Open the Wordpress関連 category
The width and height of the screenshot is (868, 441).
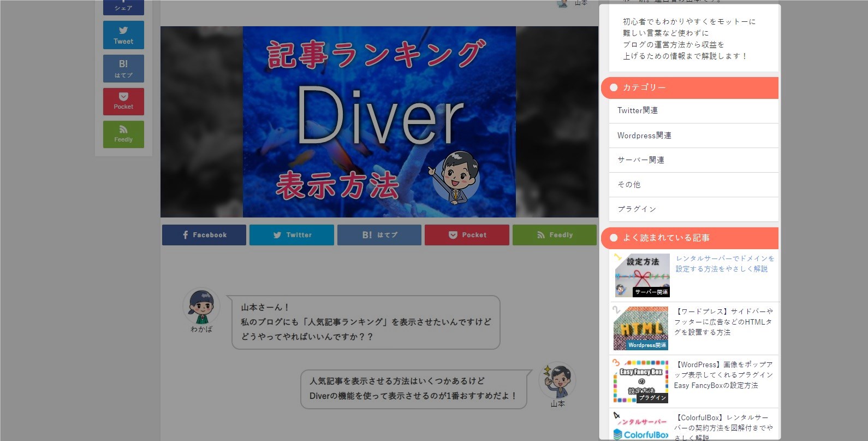click(644, 136)
